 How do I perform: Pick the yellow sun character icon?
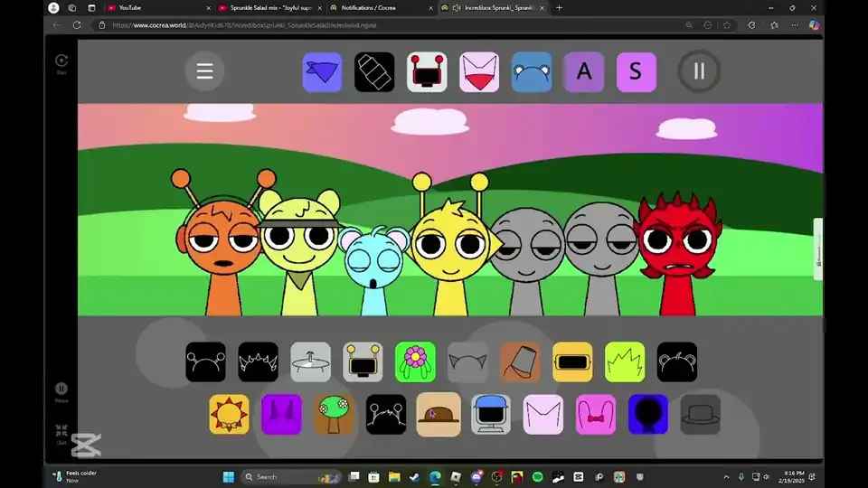pyautogui.click(x=229, y=414)
